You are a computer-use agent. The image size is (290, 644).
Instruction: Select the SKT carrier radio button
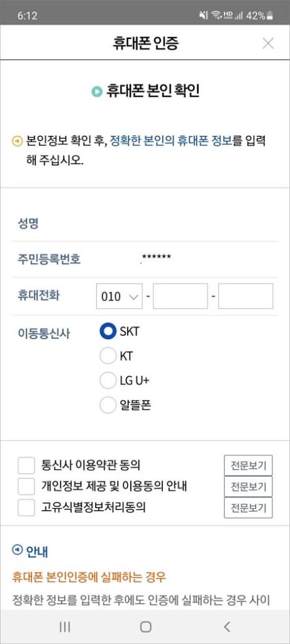coord(108,331)
